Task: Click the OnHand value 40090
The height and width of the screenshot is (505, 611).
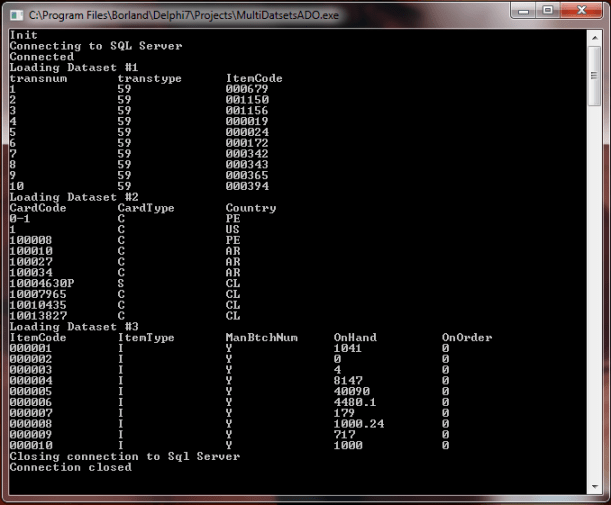Action: click(351, 392)
